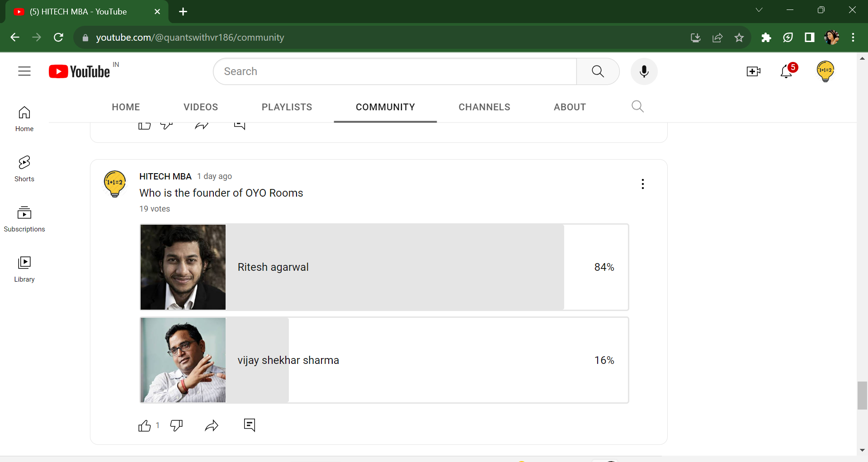Open the '1 day ago' post link
Screen dimensions: 868x462
tap(214, 176)
